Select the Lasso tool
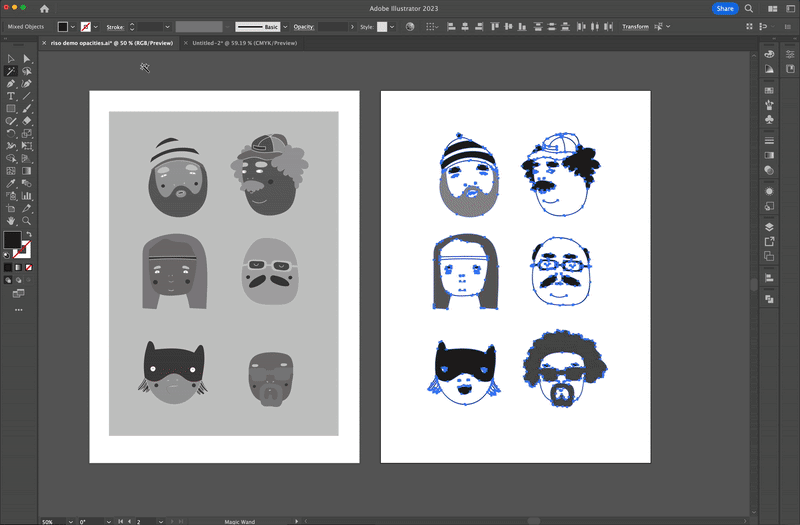Screen dimensions: 800x525 (x=27, y=71)
